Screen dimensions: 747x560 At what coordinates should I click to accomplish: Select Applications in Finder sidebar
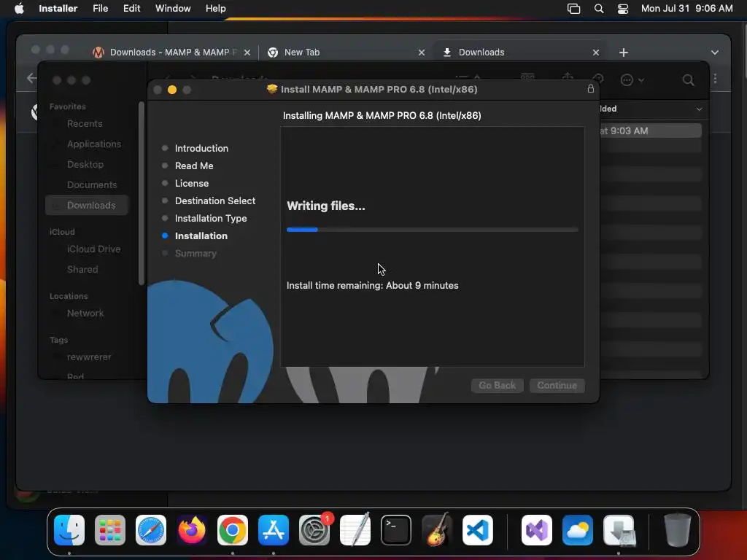click(x=94, y=144)
